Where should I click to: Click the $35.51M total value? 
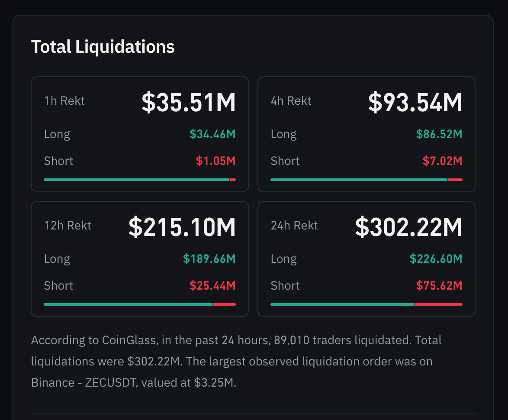[189, 103]
